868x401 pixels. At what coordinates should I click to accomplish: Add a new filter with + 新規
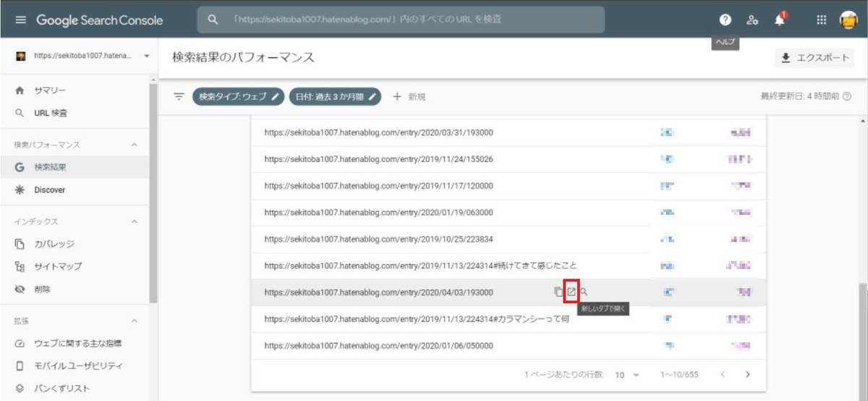point(409,96)
